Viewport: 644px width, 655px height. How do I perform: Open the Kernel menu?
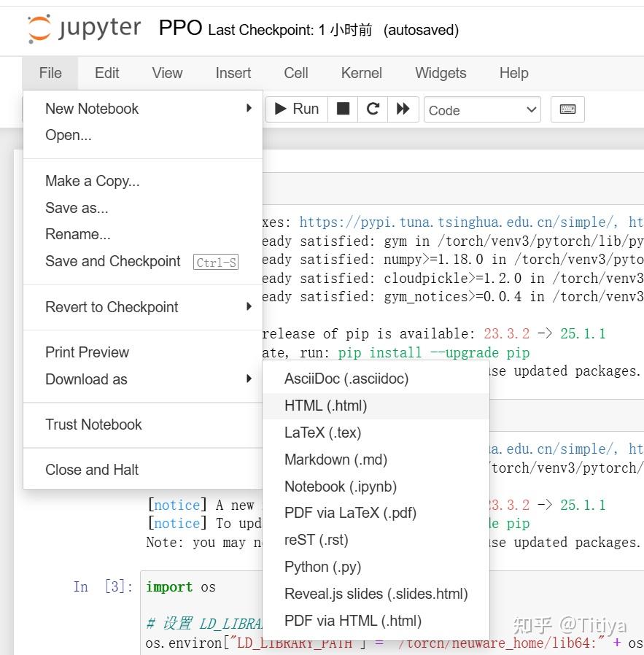click(361, 73)
